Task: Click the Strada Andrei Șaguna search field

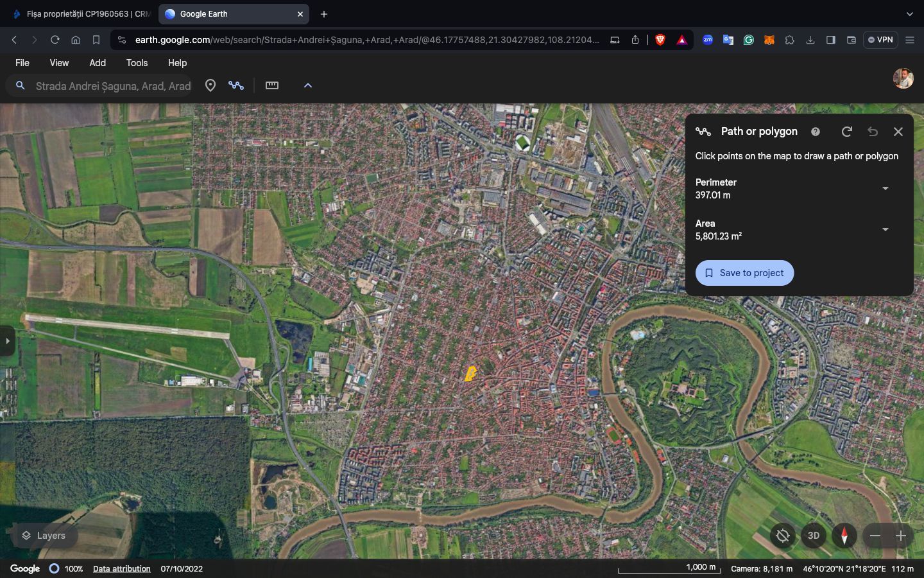Action: click(x=113, y=86)
